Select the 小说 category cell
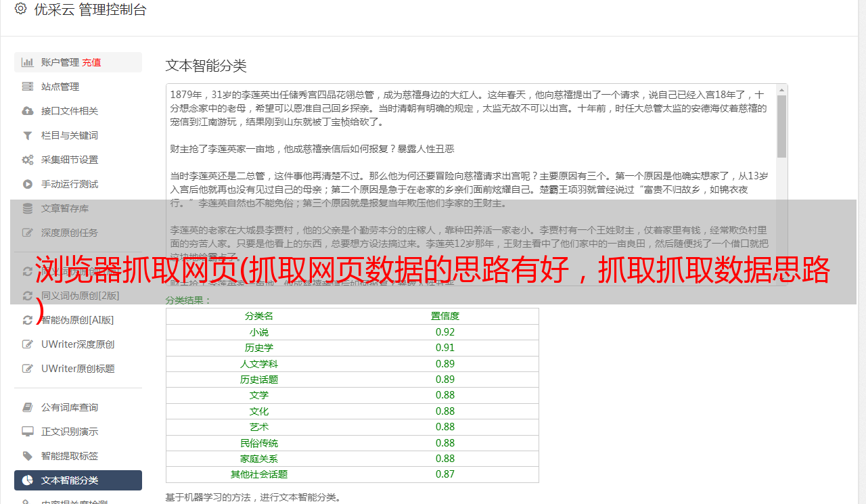866x504 pixels. pos(259,332)
